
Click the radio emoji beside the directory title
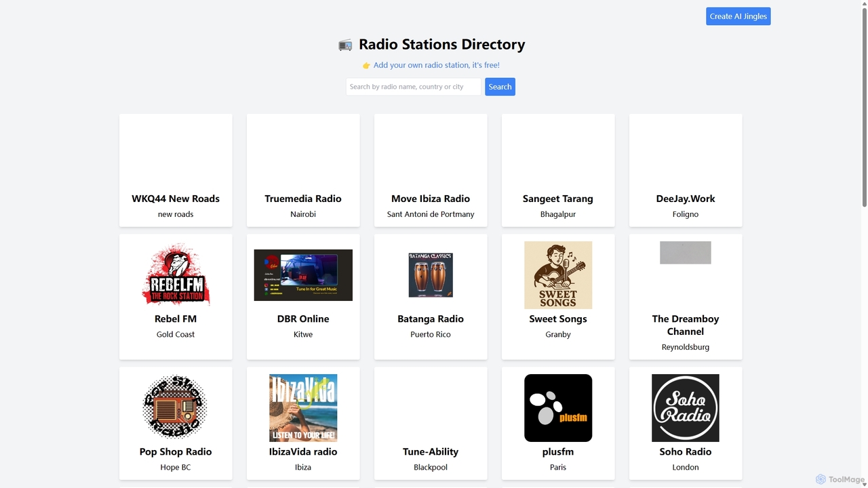(x=345, y=45)
